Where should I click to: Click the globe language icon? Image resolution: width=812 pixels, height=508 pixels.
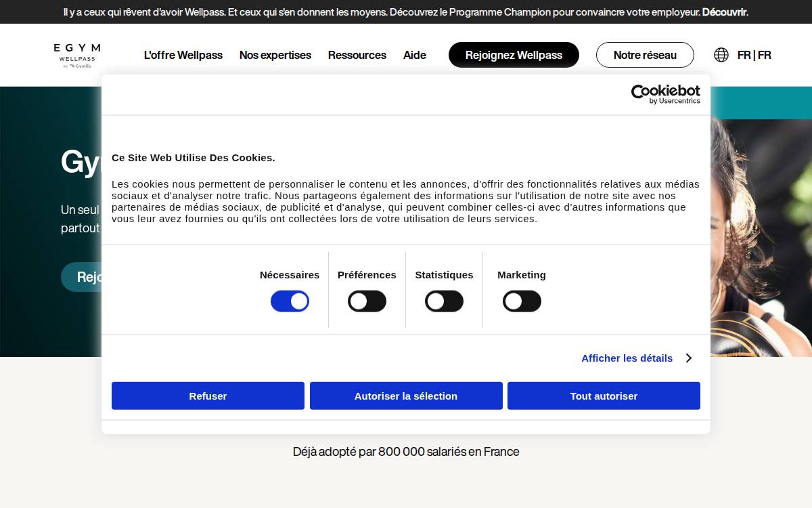point(721,55)
